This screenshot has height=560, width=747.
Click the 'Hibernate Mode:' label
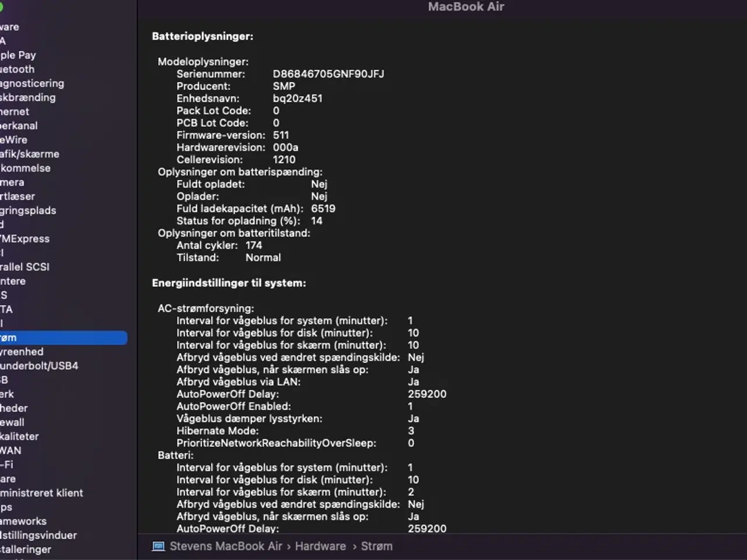(218, 431)
